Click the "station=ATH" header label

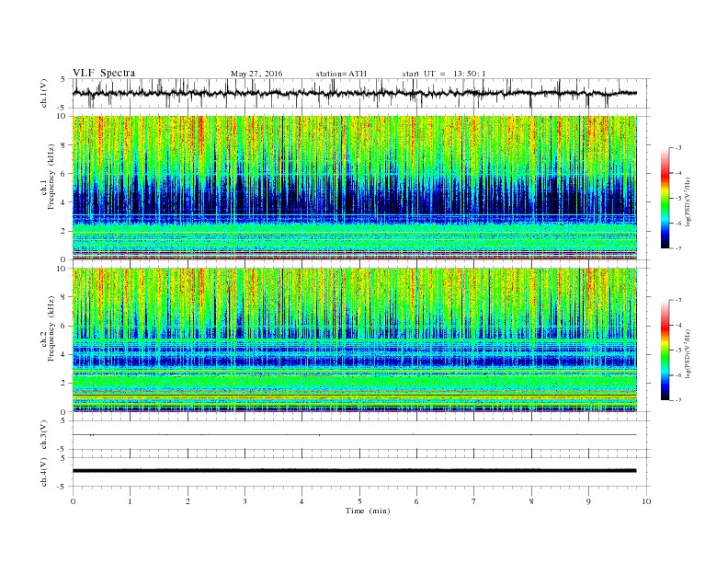coord(341,74)
